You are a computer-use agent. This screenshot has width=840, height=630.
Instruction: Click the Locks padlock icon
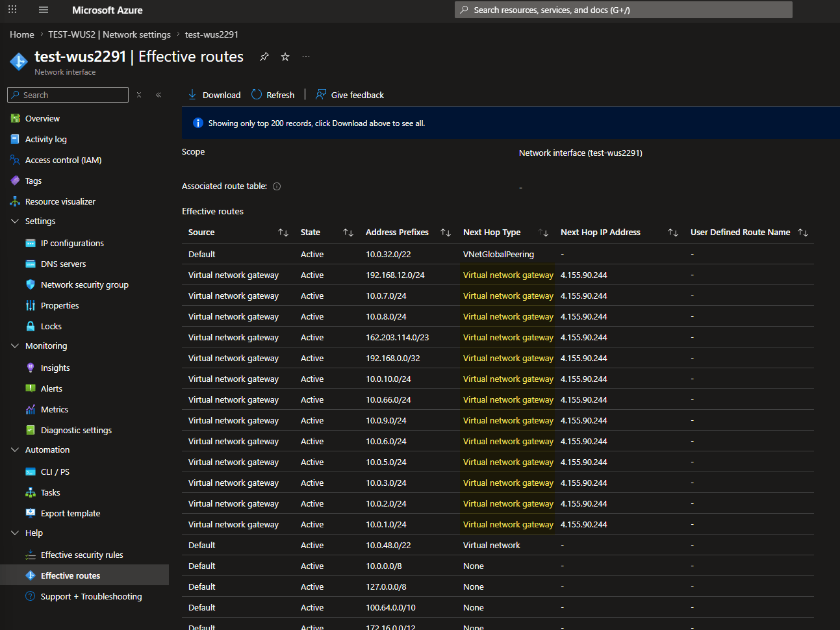pos(31,326)
